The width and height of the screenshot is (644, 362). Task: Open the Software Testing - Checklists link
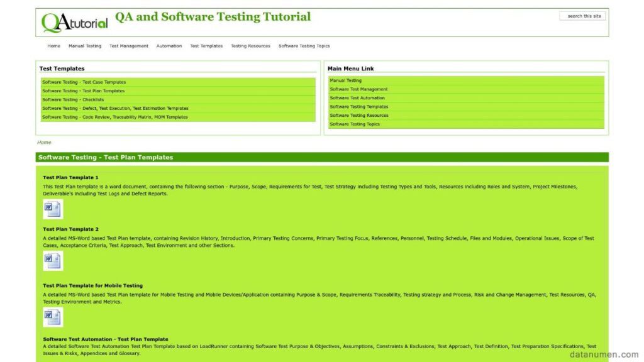pos(72,99)
